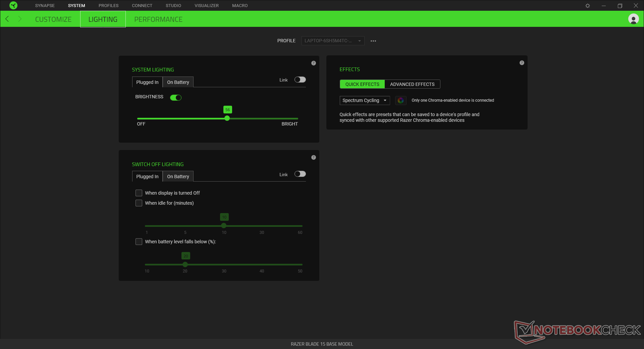644x349 pixels.
Task: Open the user account avatar
Action: [633, 19]
